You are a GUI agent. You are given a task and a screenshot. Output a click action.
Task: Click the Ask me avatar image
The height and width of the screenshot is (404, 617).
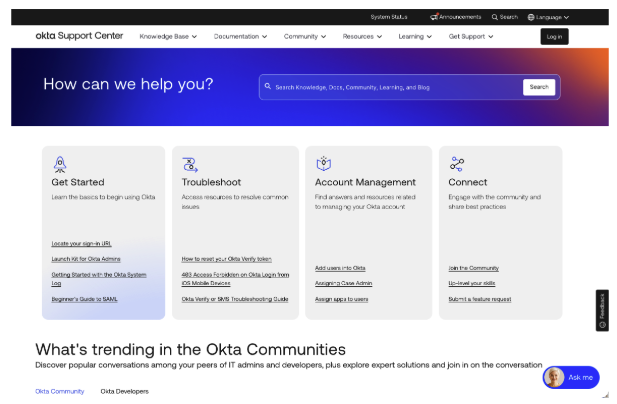click(x=554, y=377)
